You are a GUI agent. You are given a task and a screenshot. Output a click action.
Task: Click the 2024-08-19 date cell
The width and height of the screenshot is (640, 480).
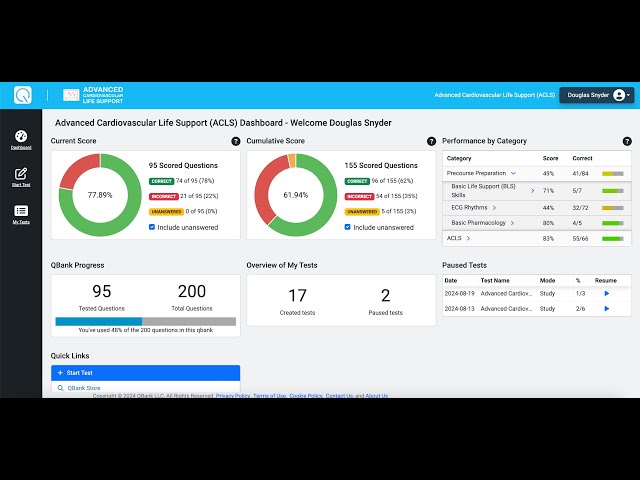[460, 293]
